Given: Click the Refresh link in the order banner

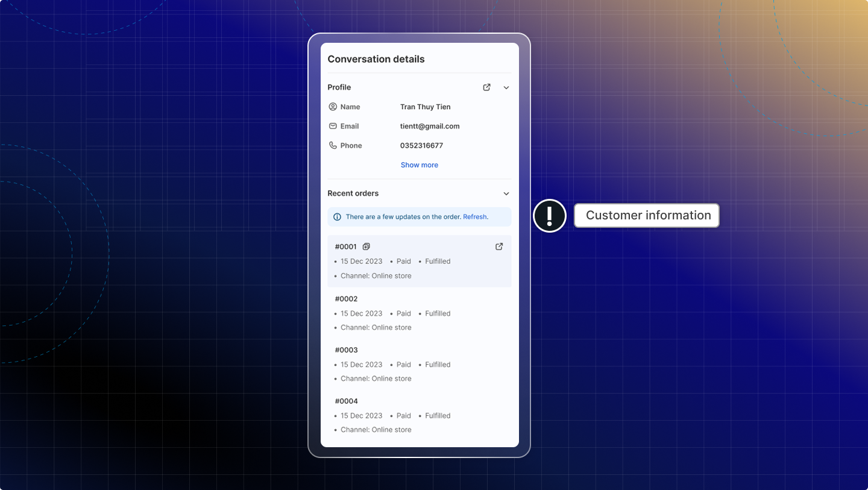Looking at the screenshot, I should click(475, 217).
